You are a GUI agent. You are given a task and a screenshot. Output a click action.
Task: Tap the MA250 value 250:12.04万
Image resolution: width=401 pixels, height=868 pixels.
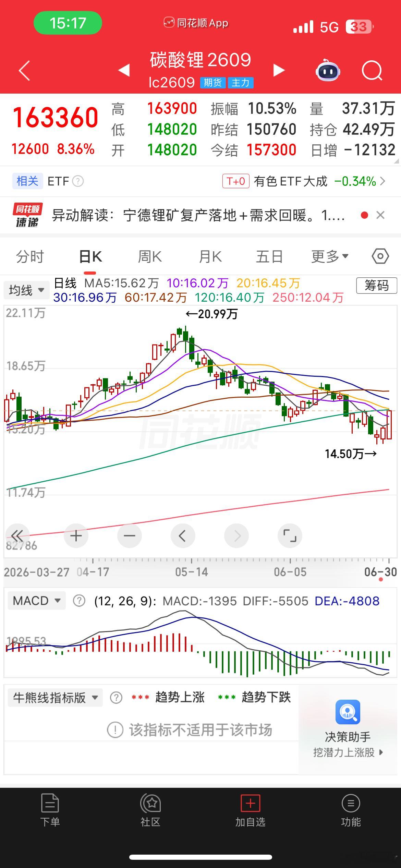[308, 298]
